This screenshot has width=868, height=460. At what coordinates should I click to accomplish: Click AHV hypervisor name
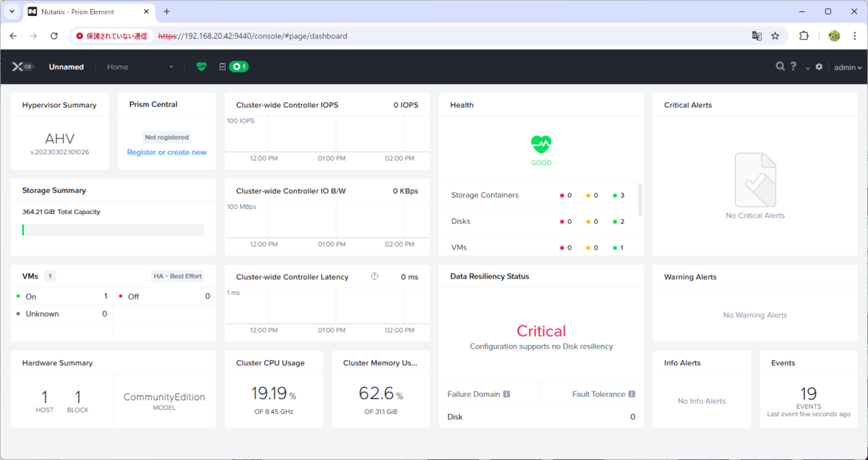click(x=60, y=138)
